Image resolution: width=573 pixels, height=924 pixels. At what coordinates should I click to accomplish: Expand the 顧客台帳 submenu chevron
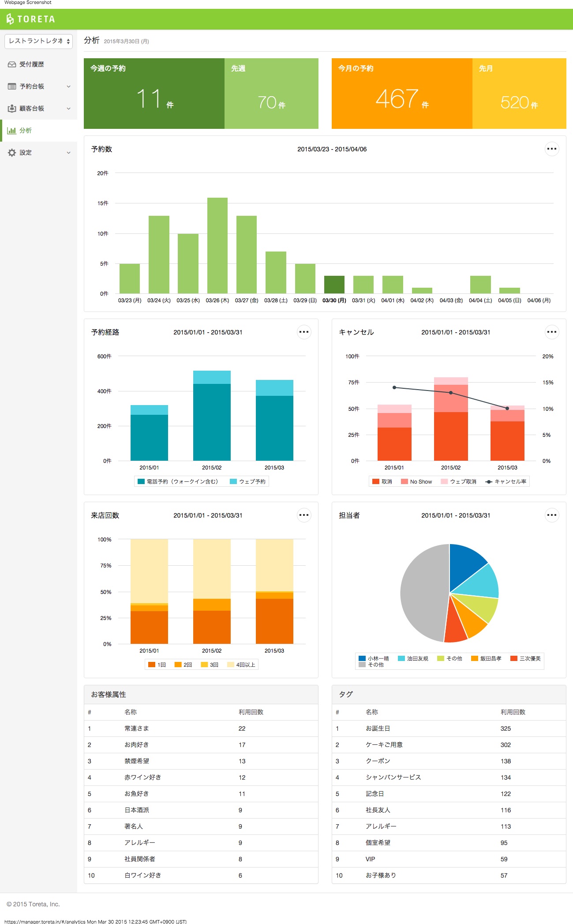pyautogui.click(x=68, y=109)
